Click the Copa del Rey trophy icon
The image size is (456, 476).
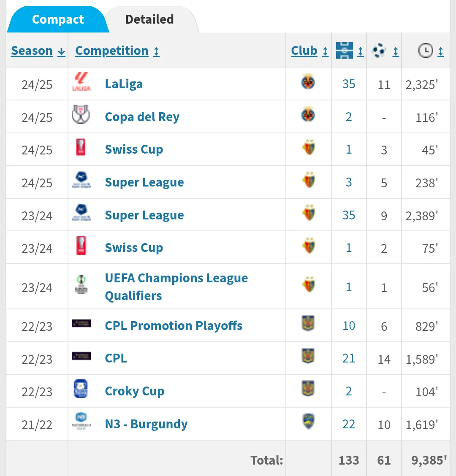click(x=81, y=115)
